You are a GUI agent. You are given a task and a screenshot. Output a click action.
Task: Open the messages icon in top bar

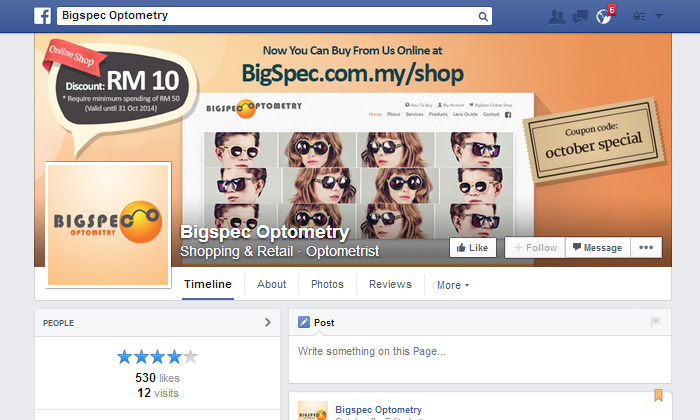[x=580, y=17]
